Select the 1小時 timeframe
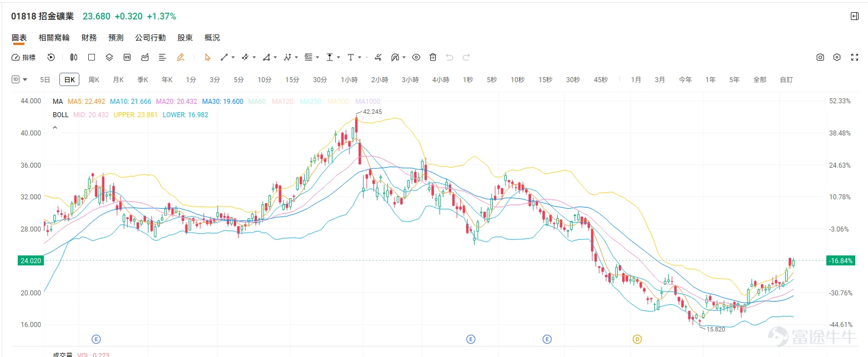The width and height of the screenshot is (868, 357). (x=349, y=79)
